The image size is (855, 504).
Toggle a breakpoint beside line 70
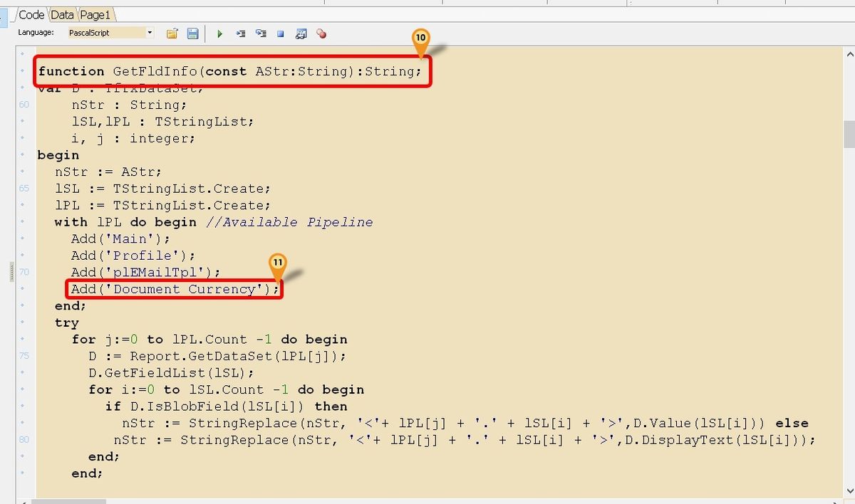(24, 272)
